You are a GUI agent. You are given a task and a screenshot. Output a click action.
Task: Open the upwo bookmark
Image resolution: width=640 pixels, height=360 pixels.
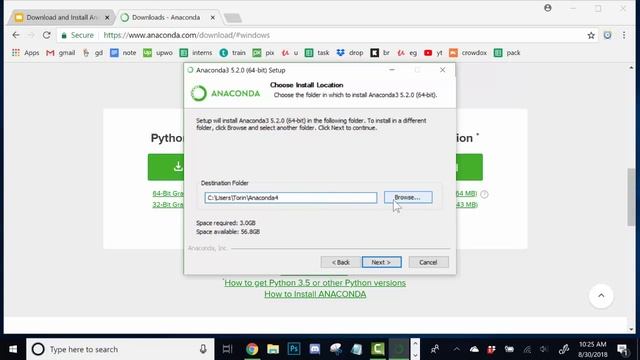point(158,53)
